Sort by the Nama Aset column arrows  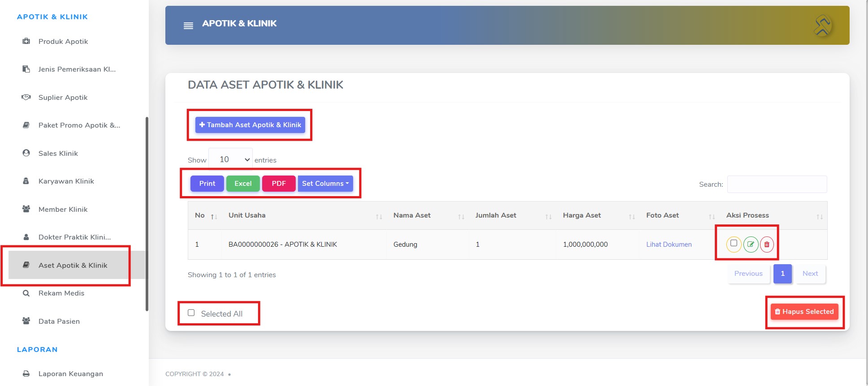click(461, 217)
